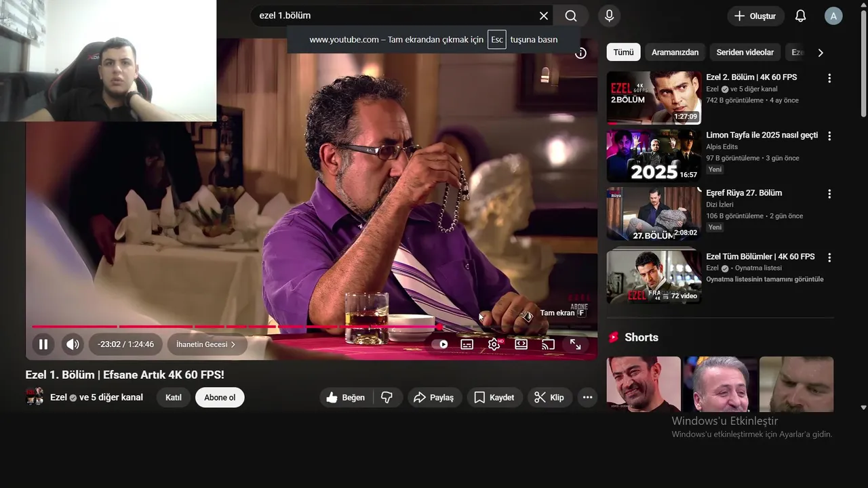This screenshot has height=488, width=868.
Task: Expand the İhanetin Gecesi chapter list
Action: (207, 344)
